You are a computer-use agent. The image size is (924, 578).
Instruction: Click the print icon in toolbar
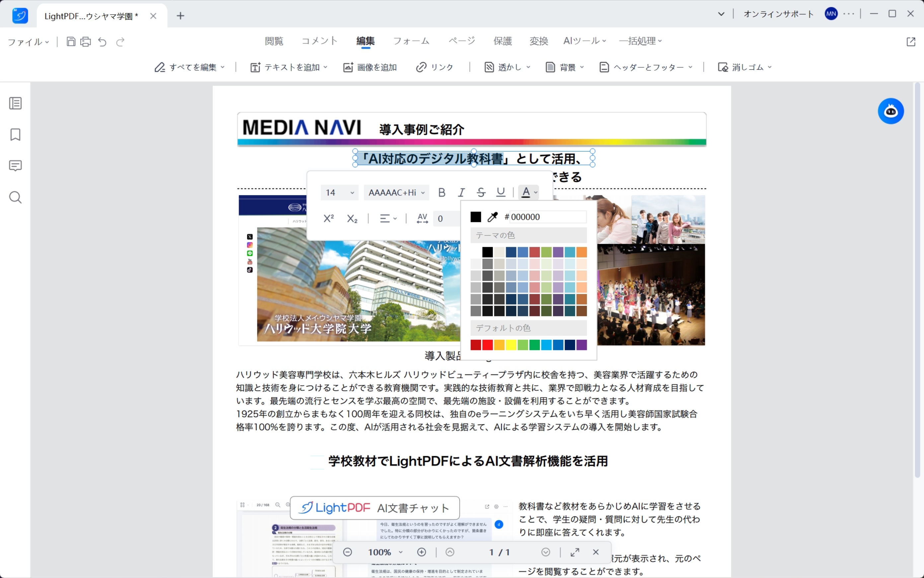[x=86, y=42]
